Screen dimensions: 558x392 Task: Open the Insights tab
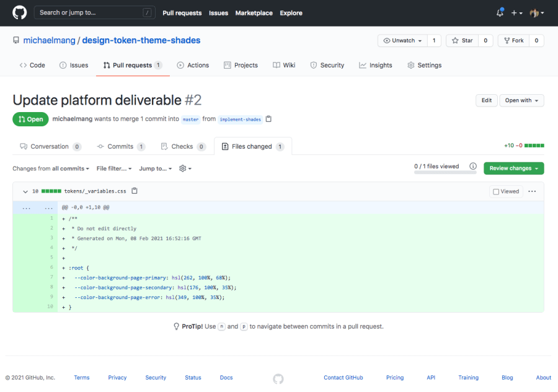376,65
